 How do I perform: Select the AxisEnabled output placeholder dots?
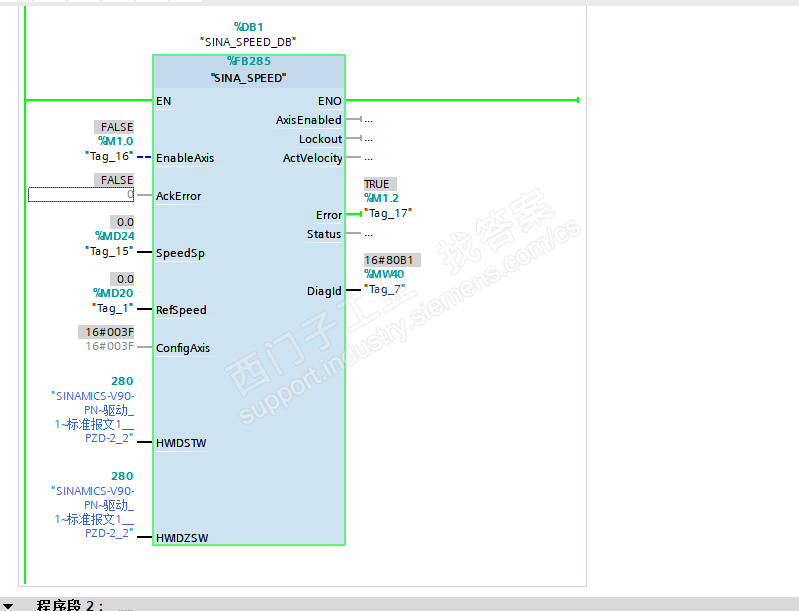(x=369, y=120)
